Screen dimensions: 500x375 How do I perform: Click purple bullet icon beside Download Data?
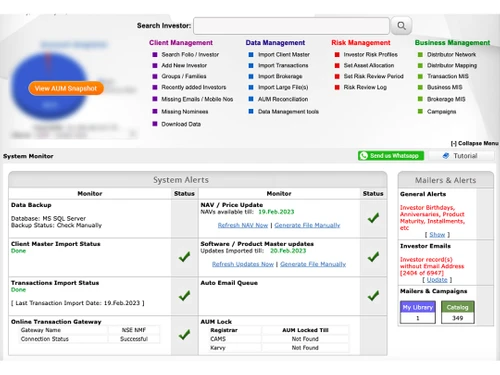click(155, 124)
